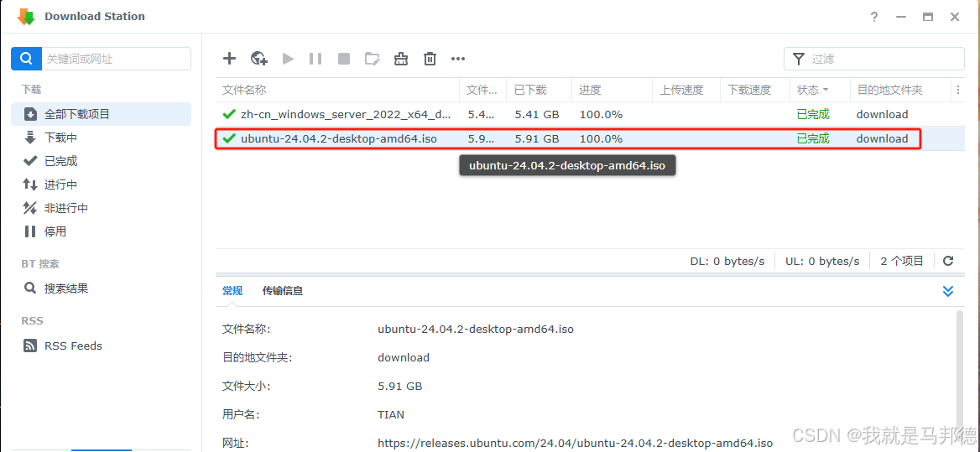Select 进行中 in the sidebar
The width and height of the screenshot is (980, 452).
tap(102, 184)
